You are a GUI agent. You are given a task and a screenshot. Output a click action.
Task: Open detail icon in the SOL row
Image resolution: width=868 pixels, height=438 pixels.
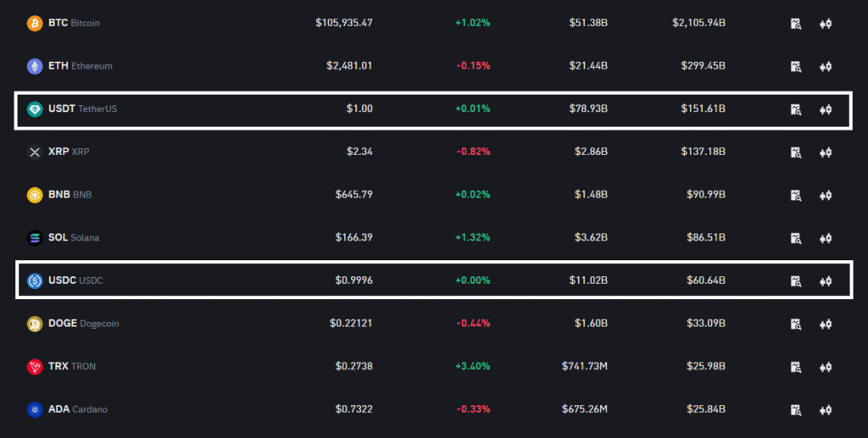pos(795,238)
